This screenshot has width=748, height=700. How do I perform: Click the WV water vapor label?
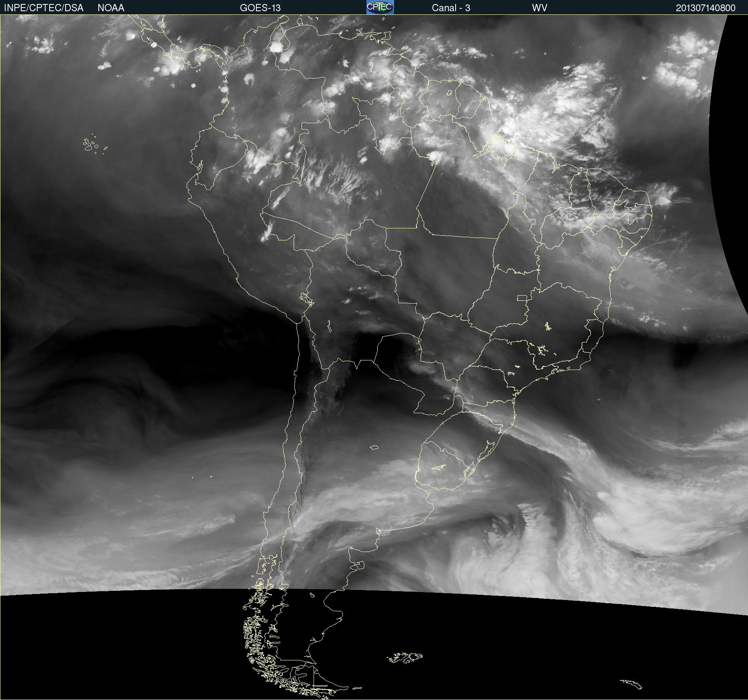(x=540, y=8)
